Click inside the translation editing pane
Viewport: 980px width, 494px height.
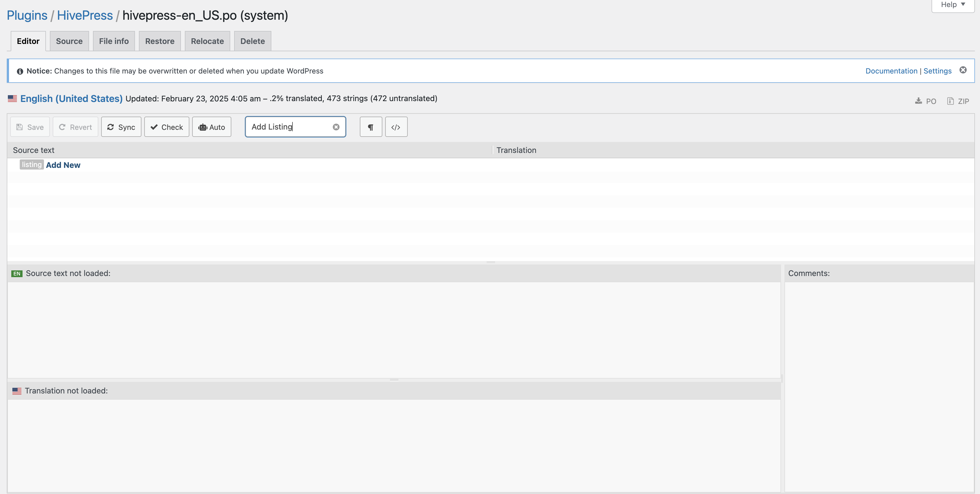coord(394,445)
